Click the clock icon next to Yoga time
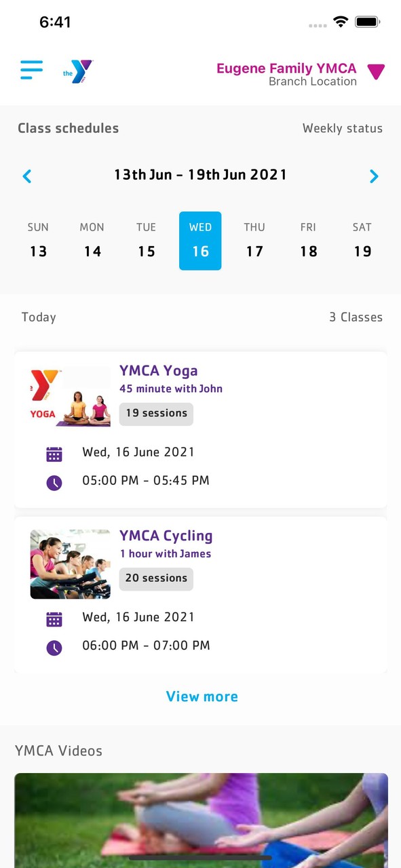The image size is (401, 868). click(54, 482)
